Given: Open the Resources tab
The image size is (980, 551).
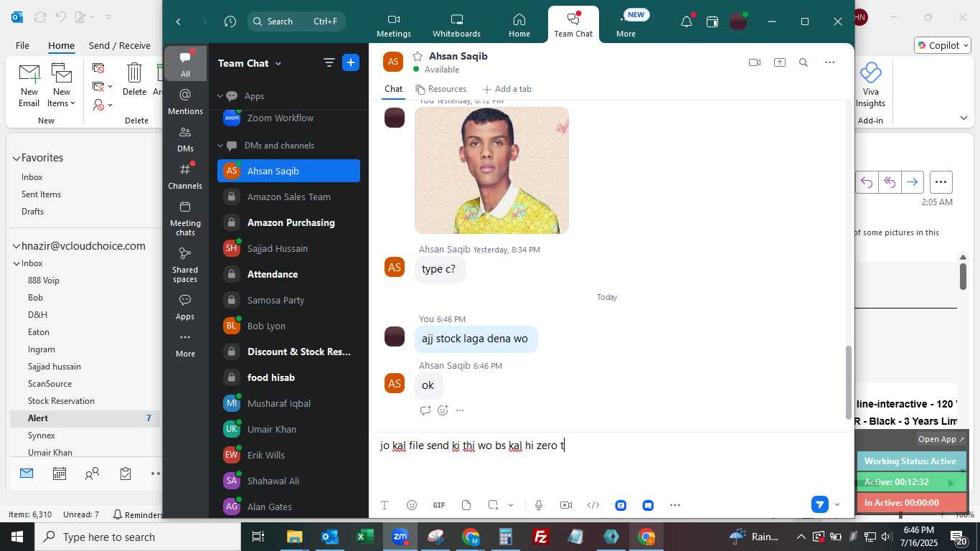Looking at the screenshot, I should pos(441,89).
